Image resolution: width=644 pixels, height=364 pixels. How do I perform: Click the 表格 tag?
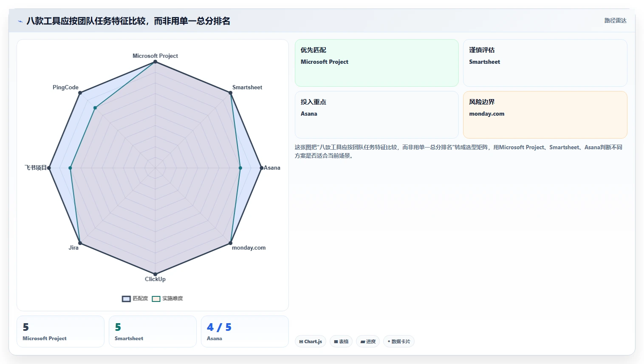click(x=341, y=341)
